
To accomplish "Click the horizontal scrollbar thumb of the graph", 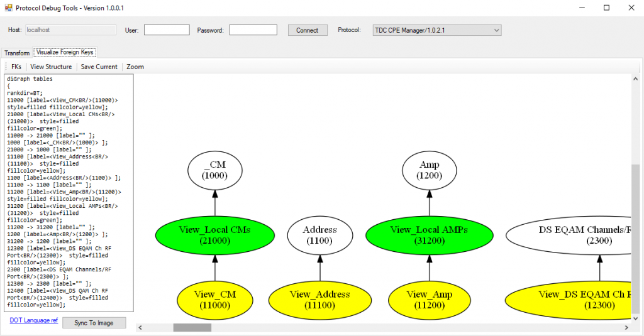I will click(x=192, y=327).
